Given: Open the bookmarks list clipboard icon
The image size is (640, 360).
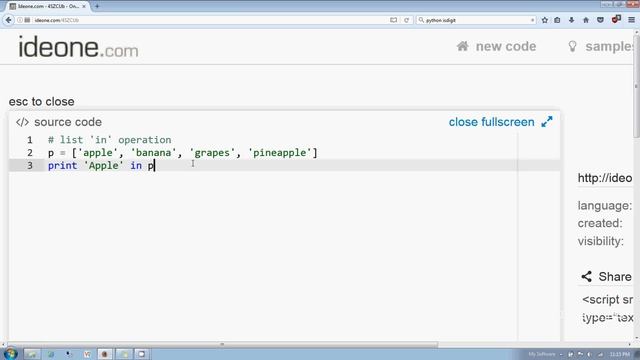Looking at the screenshot, I should [557, 20].
